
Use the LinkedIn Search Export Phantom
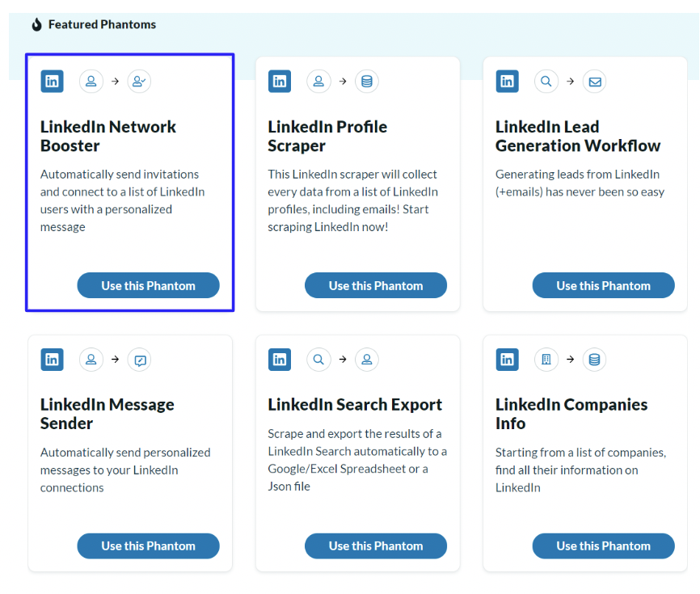click(x=376, y=546)
